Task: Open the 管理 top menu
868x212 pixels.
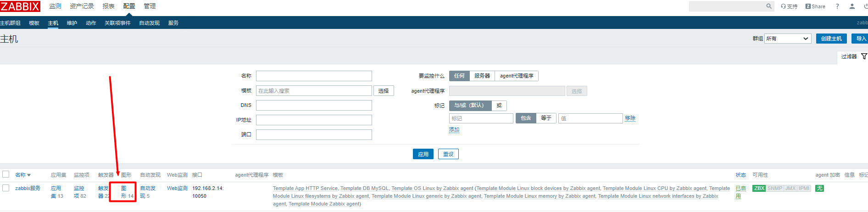Action: (150, 6)
